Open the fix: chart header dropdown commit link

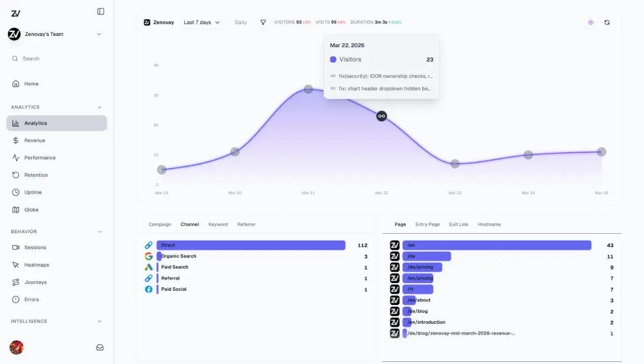(x=381, y=88)
